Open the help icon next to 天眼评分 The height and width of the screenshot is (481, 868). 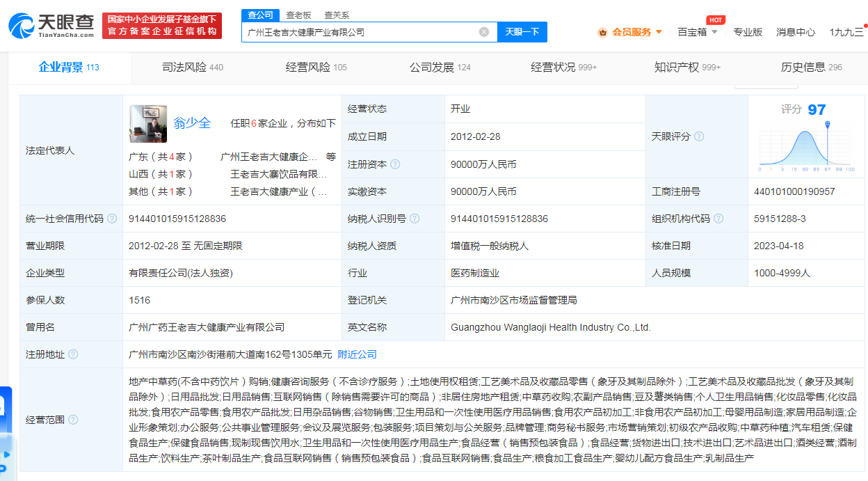pos(699,136)
